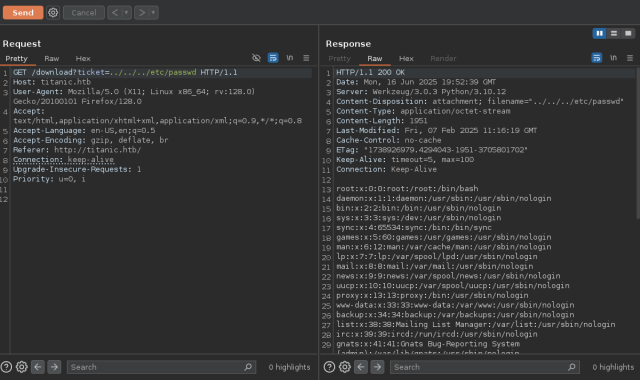Jump to the previous Request search match
Image resolution: width=640 pixels, height=380 pixels.
pos(38,367)
